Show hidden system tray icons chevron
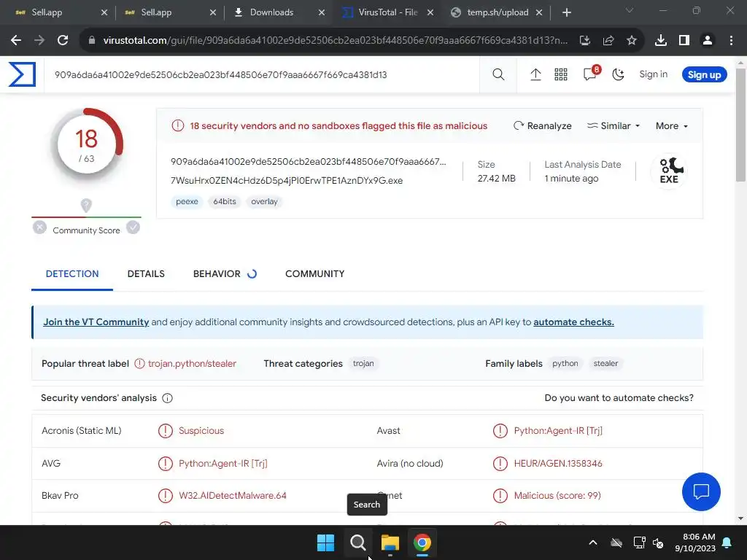 tap(593, 542)
